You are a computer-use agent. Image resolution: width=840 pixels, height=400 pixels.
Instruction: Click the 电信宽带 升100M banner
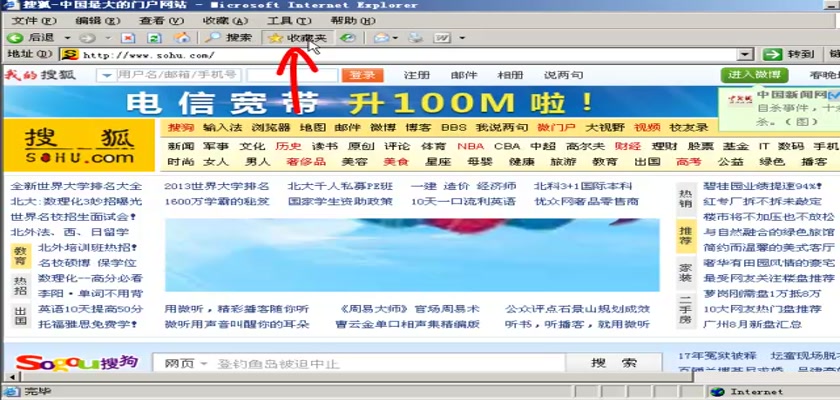360,102
